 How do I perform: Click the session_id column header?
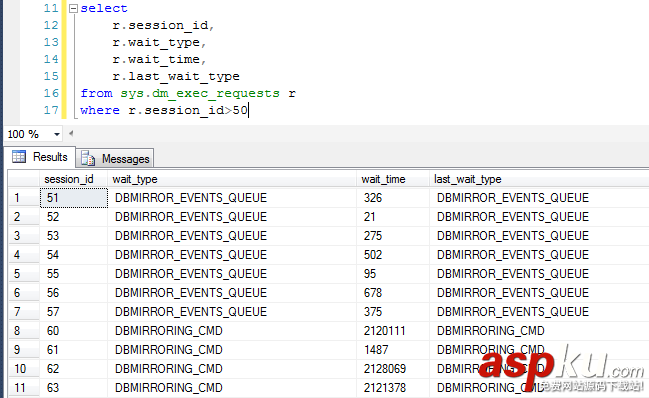point(74,179)
